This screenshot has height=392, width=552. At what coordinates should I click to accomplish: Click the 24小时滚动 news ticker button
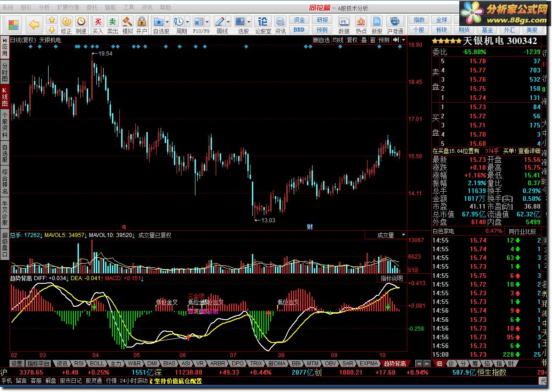pyautogui.click(x=134, y=381)
